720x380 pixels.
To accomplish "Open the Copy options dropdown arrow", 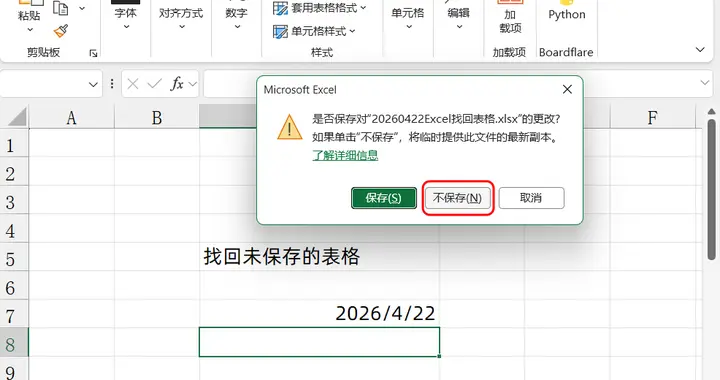I will click(x=82, y=8).
